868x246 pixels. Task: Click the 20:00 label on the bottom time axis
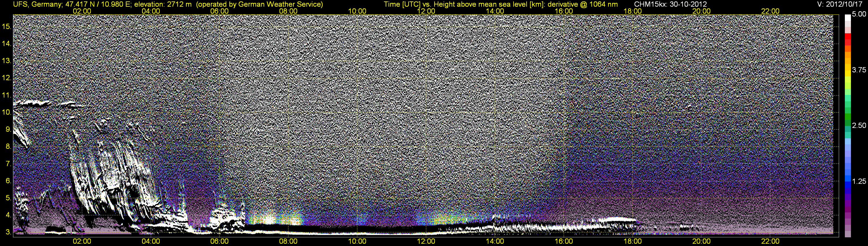pos(702,241)
